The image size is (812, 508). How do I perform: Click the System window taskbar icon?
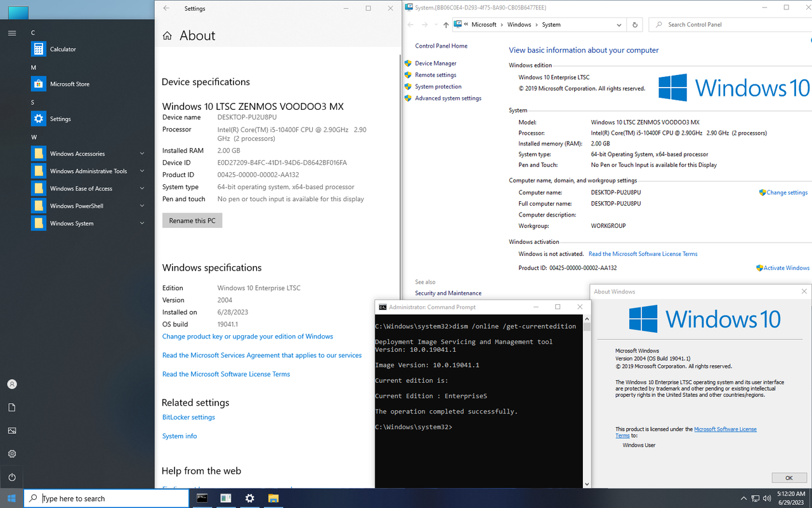click(x=226, y=498)
